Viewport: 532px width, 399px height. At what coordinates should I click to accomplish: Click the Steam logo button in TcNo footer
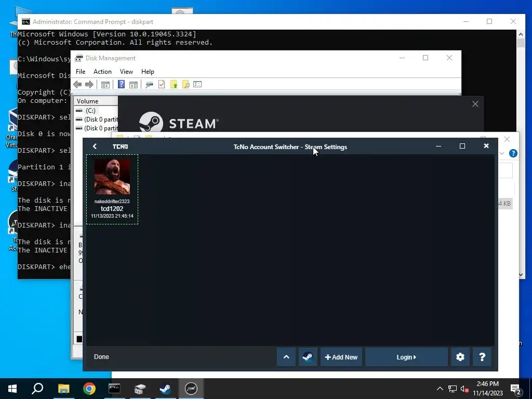click(x=308, y=357)
